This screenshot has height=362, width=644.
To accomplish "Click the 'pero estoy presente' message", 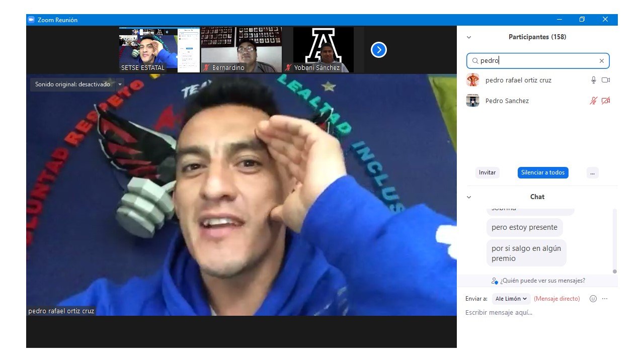I will (525, 227).
